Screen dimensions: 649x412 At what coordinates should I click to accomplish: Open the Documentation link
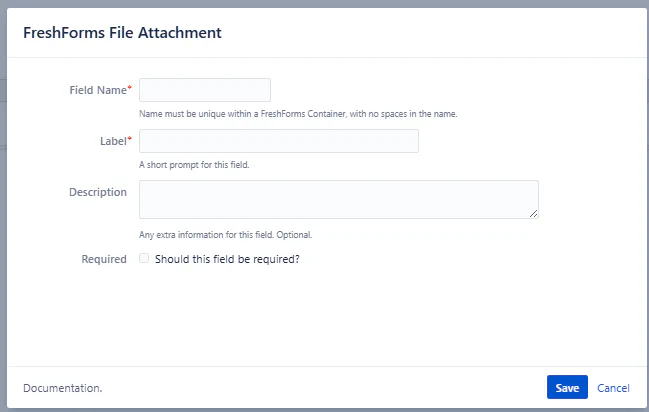pyautogui.click(x=62, y=388)
